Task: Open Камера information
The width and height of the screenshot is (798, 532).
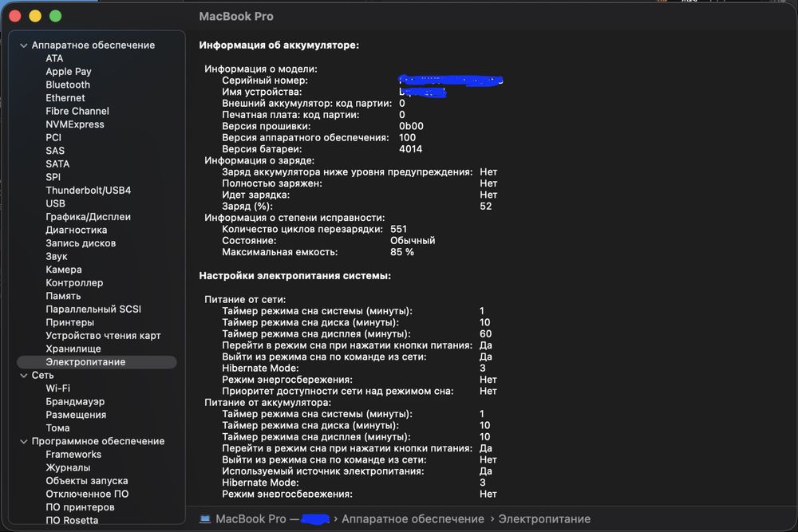Action: coord(64,270)
